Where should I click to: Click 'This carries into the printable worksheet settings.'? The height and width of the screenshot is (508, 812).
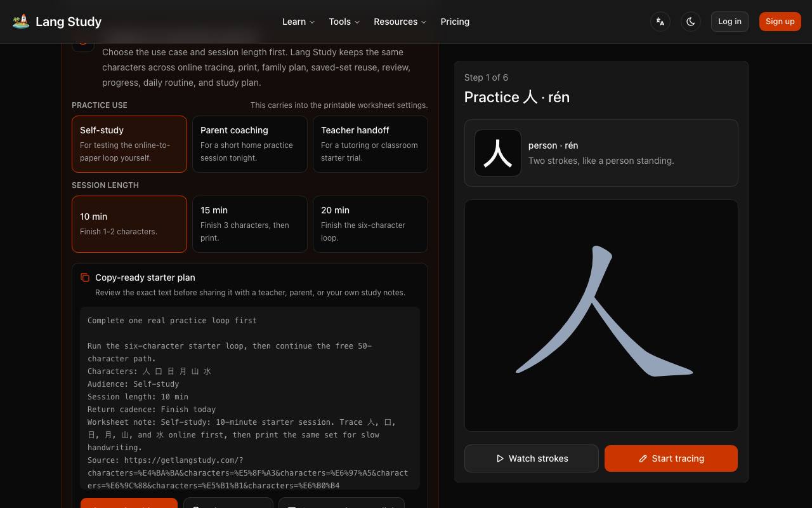point(339,105)
